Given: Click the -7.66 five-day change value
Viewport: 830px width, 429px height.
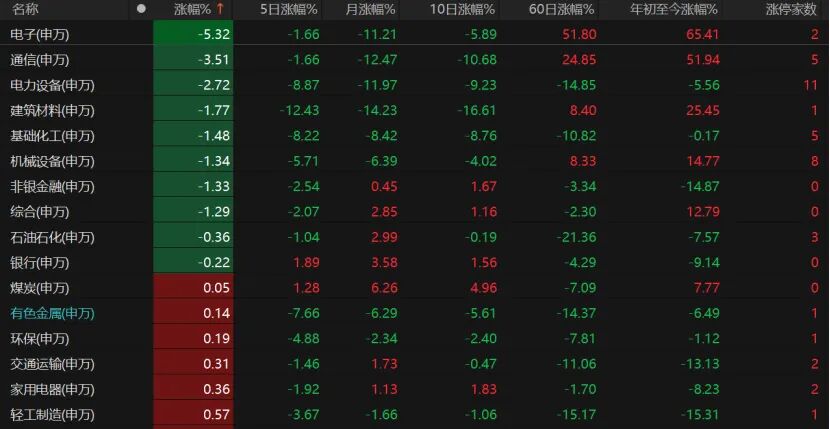Looking at the screenshot, I should click(303, 314).
